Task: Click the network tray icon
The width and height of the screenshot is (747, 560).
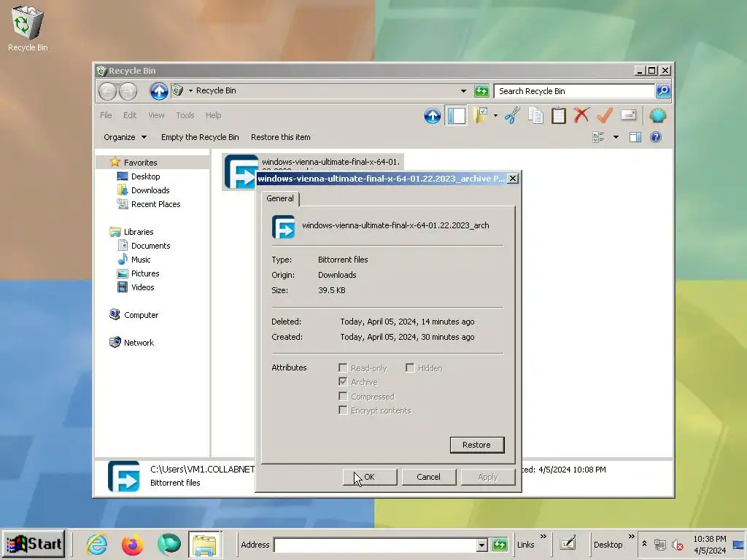Action: pos(659,544)
